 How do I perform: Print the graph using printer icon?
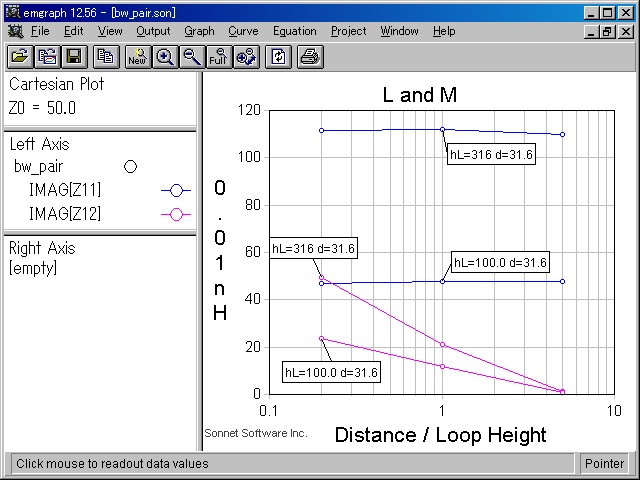tap(310, 57)
